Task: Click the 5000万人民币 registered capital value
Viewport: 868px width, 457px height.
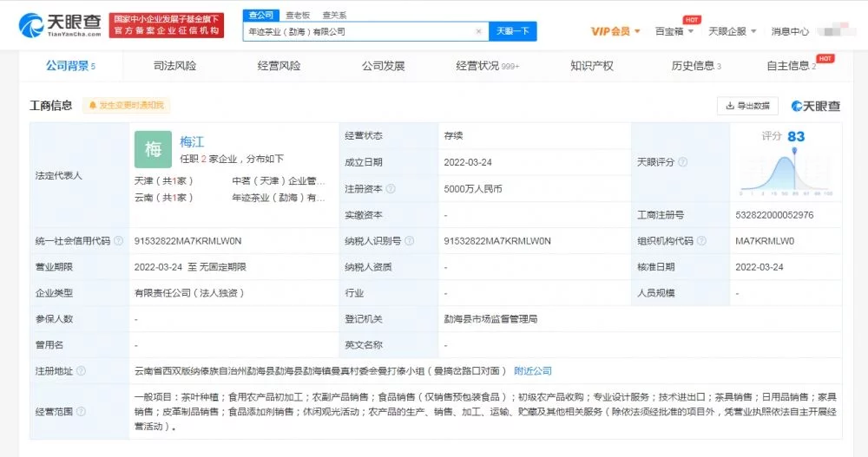Action: coord(473,189)
